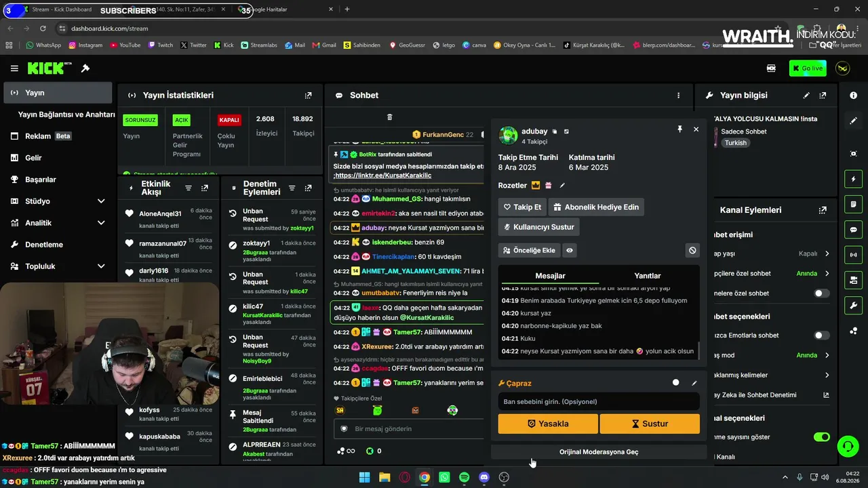Open the Kapalı setting chevron
Viewport: 868px width, 488px height.
pyautogui.click(x=827, y=253)
